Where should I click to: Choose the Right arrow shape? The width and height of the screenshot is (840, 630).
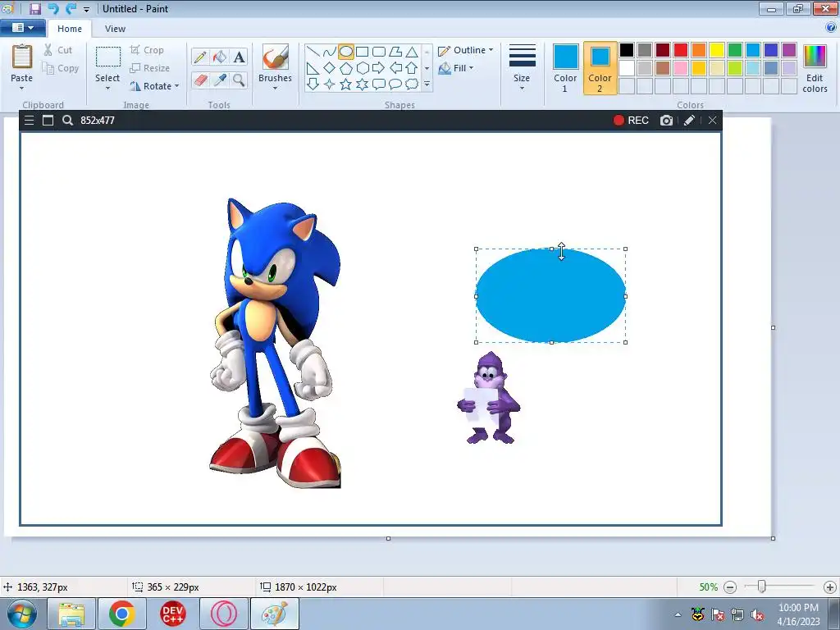point(379,68)
